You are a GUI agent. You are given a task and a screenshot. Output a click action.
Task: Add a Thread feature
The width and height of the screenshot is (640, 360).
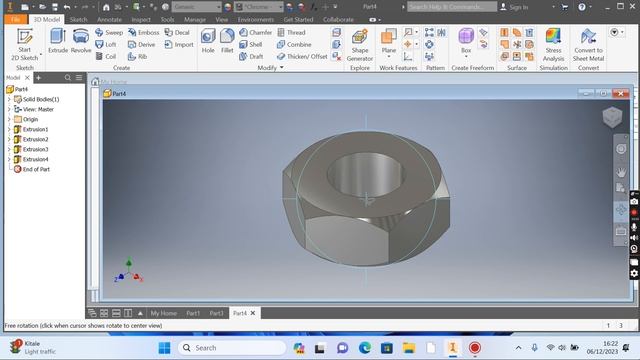(291, 32)
